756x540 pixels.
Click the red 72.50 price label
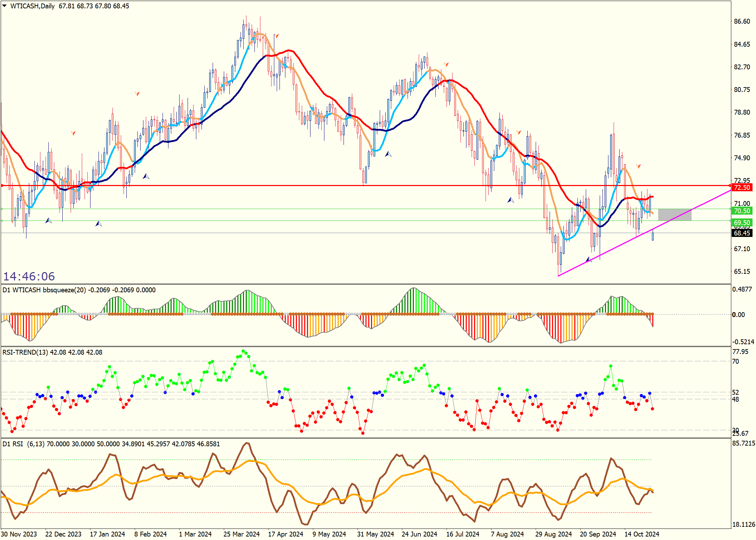741,187
